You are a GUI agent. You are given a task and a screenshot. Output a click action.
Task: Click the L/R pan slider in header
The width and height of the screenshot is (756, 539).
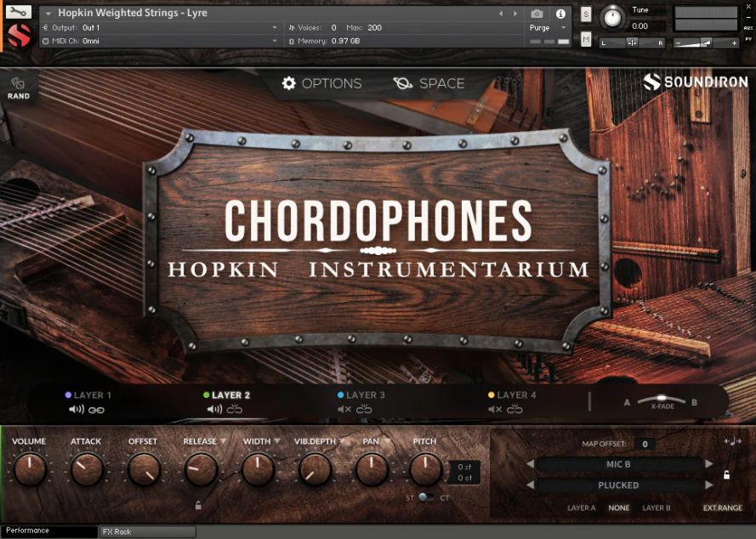tap(632, 43)
